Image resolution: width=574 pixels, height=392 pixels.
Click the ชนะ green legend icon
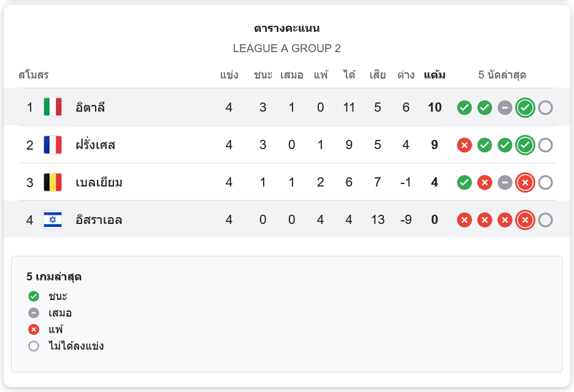(x=34, y=296)
